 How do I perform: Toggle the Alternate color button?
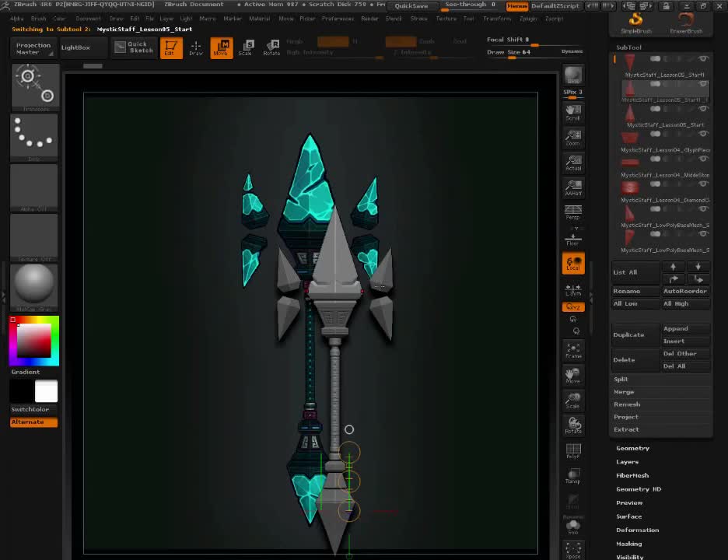coord(34,422)
